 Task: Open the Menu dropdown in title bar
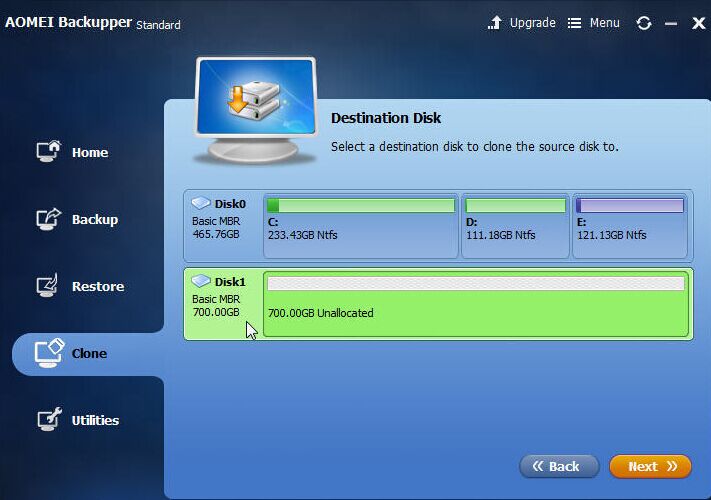point(594,23)
